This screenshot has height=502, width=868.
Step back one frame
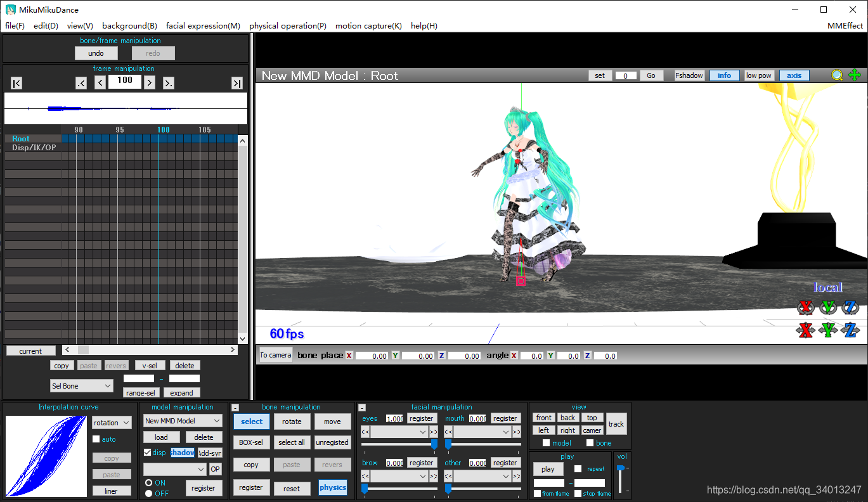click(x=100, y=82)
